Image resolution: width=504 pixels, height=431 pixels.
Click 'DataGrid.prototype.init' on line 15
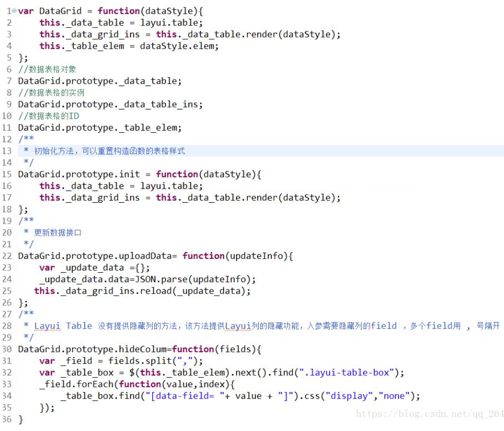pos(79,174)
